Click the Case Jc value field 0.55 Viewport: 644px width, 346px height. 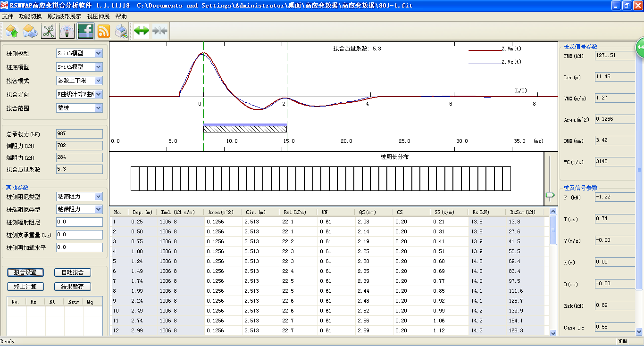[615, 327]
